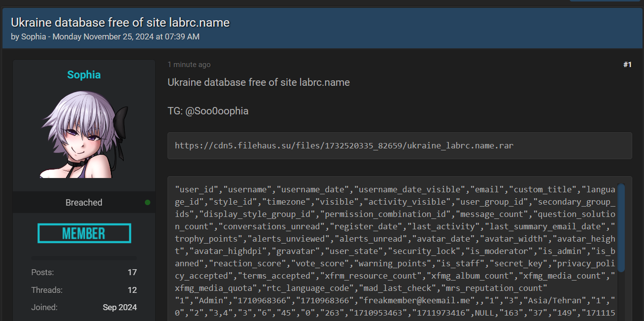Open Sophia's username profile link
Image resolution: width=644 pixels, height=321 pixels.
84,75
